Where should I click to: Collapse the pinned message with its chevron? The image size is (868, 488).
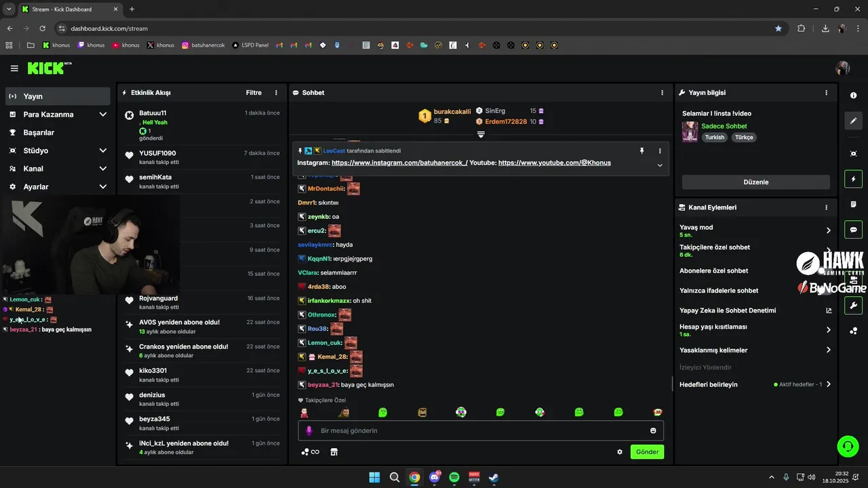pos(660,165)
